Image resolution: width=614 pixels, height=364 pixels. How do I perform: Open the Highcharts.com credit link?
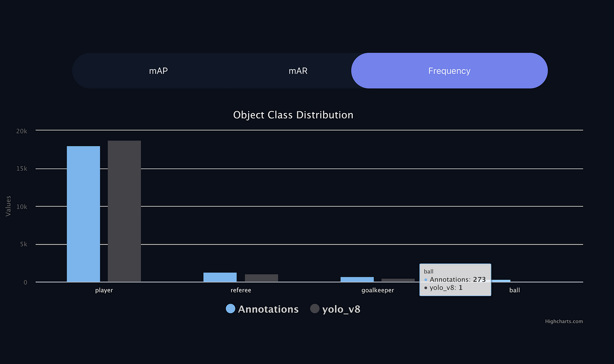pos(564,322)
